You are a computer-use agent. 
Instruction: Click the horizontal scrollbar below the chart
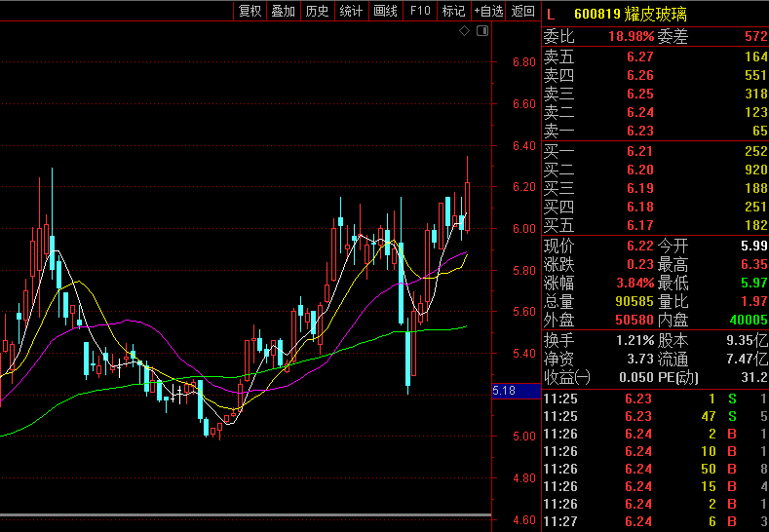pos(246,514)
